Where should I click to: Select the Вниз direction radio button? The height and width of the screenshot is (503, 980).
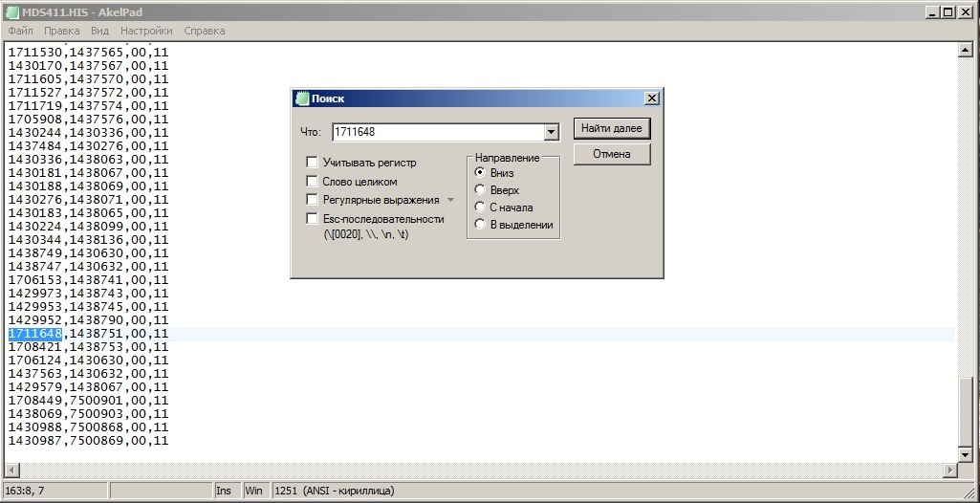pyautogui.click(x=480, y=173)
